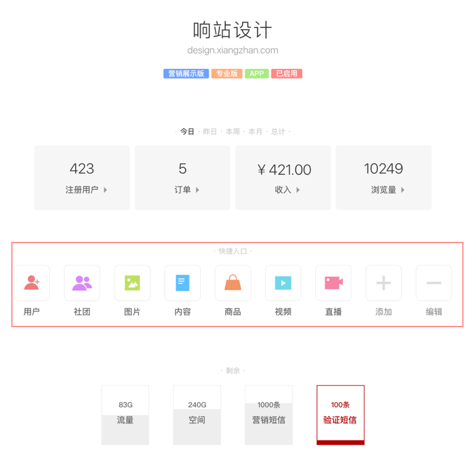The width and height of the screenshot is (476, 463).
Task: Open the 视频 (Video) play icon
Action: (283, 283)
